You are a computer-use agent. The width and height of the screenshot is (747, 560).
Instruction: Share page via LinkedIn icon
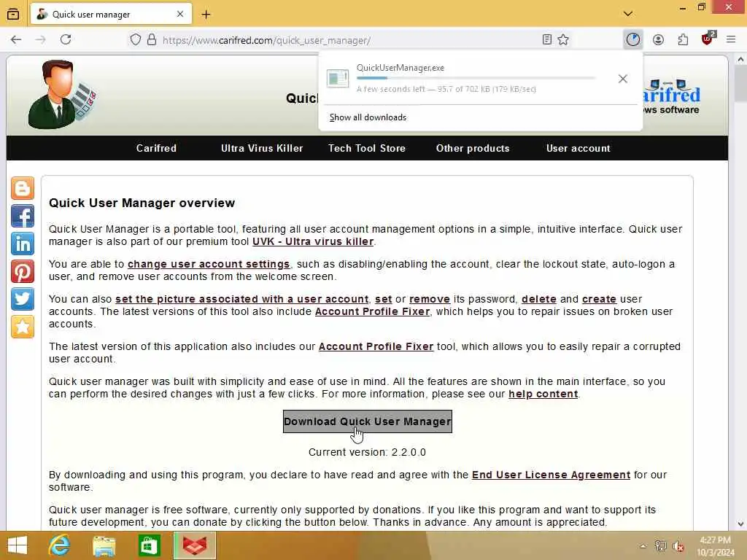pyautogui.click(x=23, y=244)
